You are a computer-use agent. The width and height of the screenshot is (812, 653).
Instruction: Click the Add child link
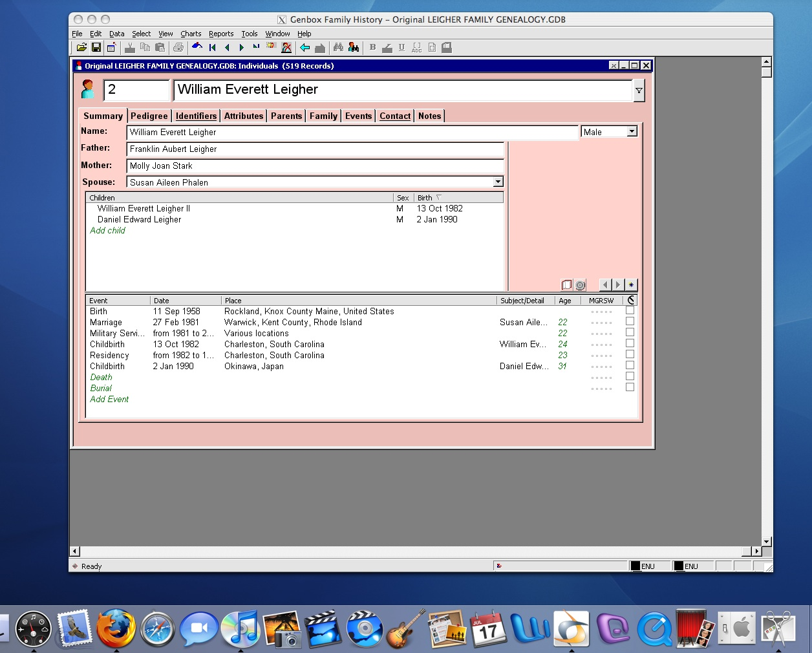click(107, 230)
